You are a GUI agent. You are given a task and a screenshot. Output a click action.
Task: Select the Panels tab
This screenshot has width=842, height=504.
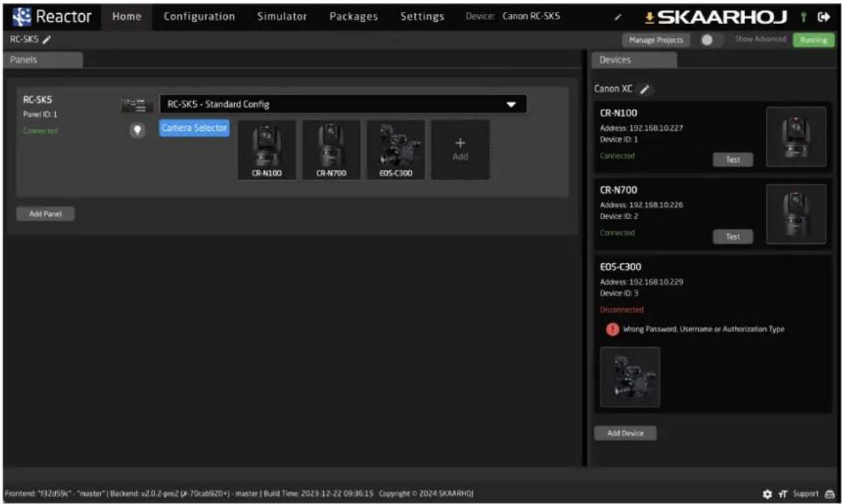click(42, 60)
